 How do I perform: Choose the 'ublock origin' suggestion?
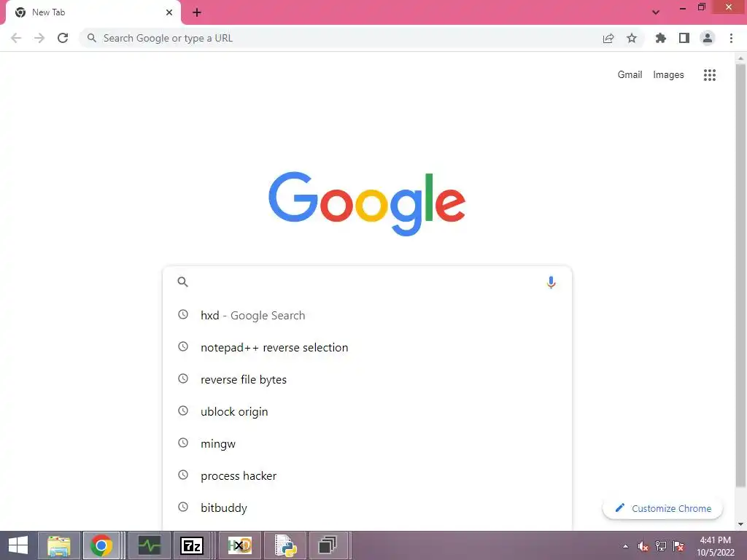click(x=367, y=411)
